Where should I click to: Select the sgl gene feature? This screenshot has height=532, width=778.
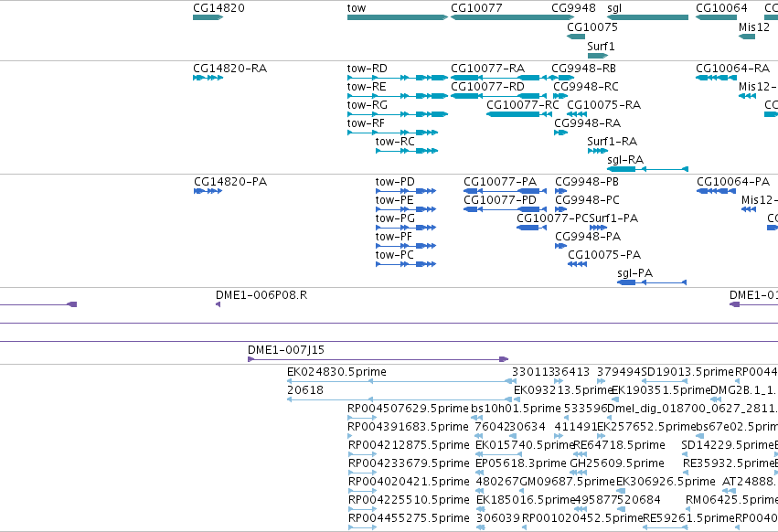[647, 17]
